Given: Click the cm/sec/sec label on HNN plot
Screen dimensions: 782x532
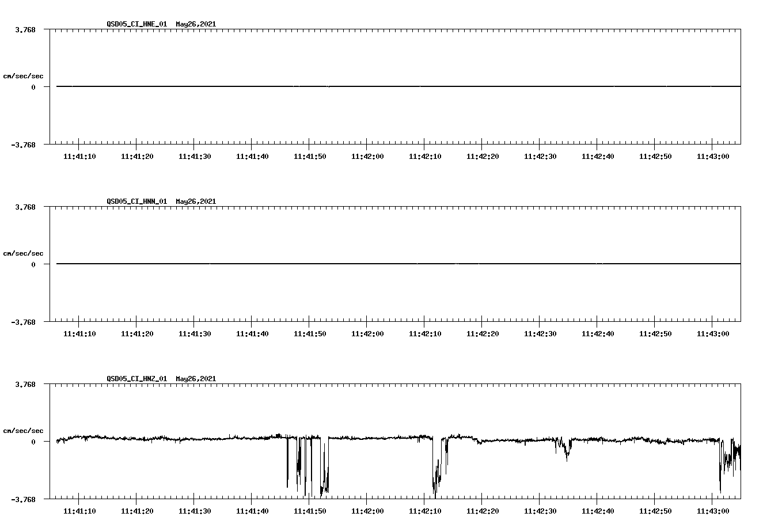Looking at the screenshot, I should click(x=22, y=253).
